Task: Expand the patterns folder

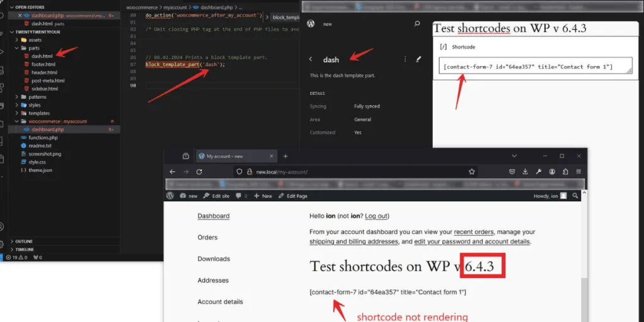Action: (x=16, y=97)
